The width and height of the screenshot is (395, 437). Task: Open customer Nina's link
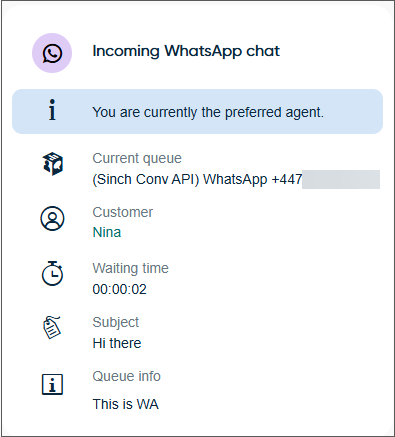coord(107,232)
